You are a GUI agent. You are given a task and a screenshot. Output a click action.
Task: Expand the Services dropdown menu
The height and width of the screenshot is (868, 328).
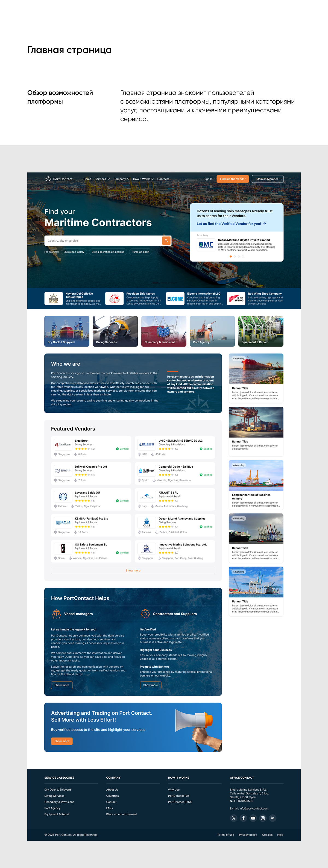click(x=102, y=179)
